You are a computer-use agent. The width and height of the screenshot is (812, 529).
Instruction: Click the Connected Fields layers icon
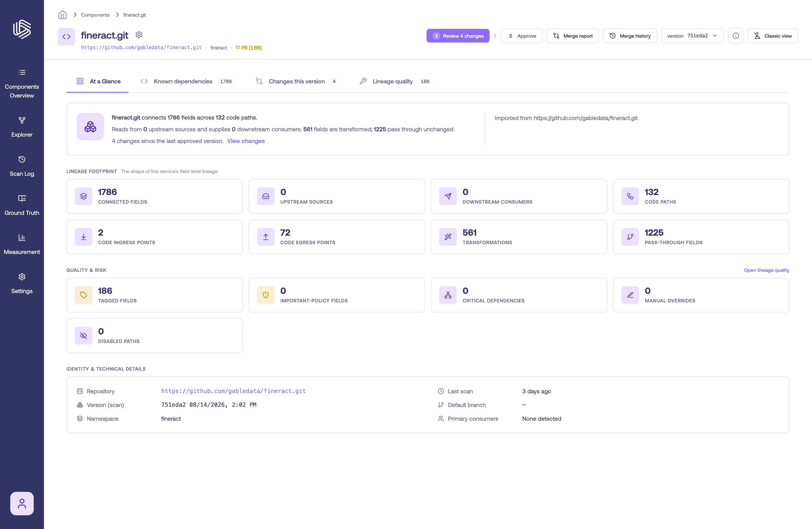point(84,196)
